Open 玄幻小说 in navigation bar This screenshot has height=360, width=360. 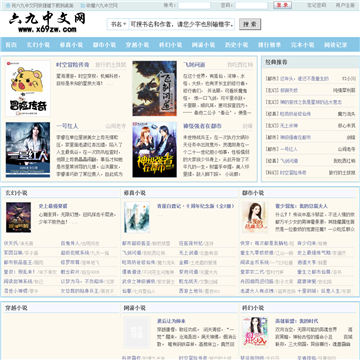(x=38, y=45)
